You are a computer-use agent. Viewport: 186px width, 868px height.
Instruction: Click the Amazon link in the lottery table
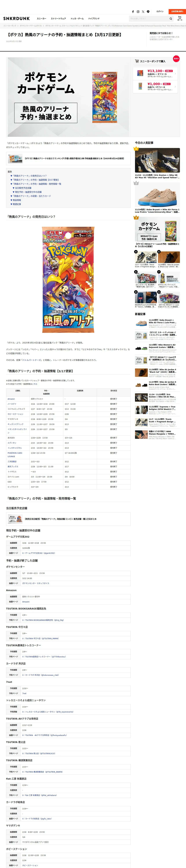point(11,399)
